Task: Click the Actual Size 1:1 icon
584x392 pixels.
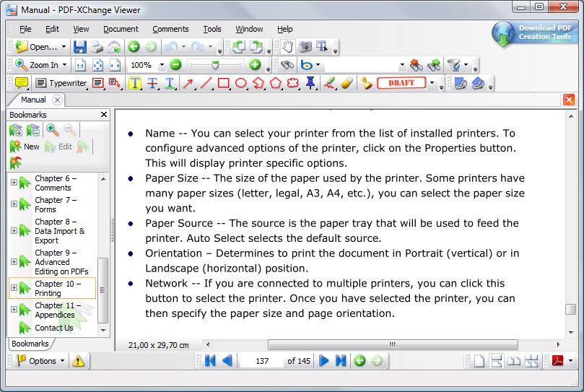Action: pyautogui.click(x=80, y=65)
